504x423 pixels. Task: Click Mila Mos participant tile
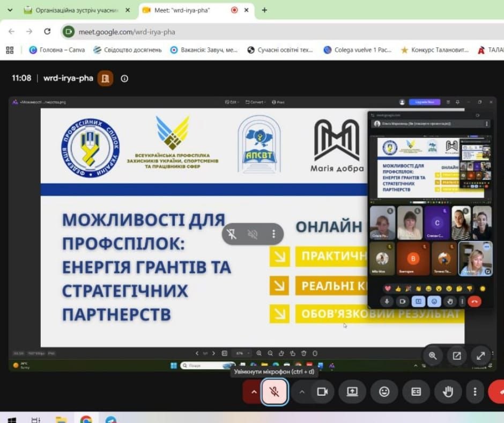click(x=382, y=258)
